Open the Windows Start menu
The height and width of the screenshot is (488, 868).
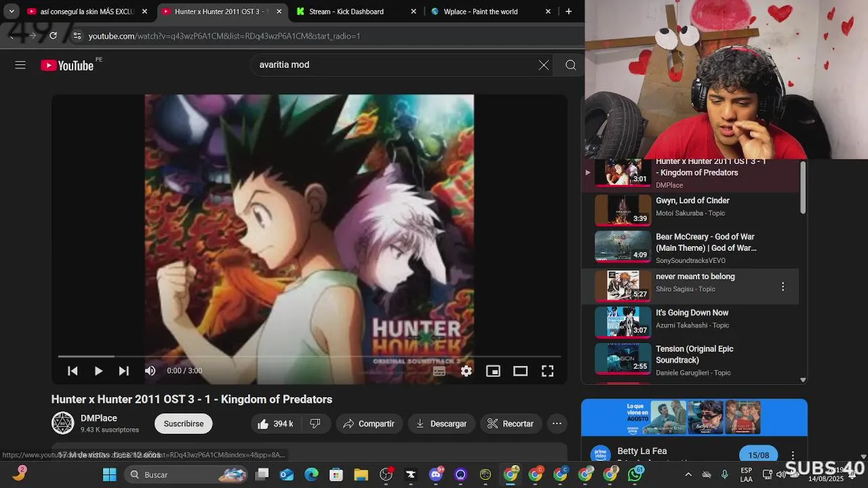109,474
